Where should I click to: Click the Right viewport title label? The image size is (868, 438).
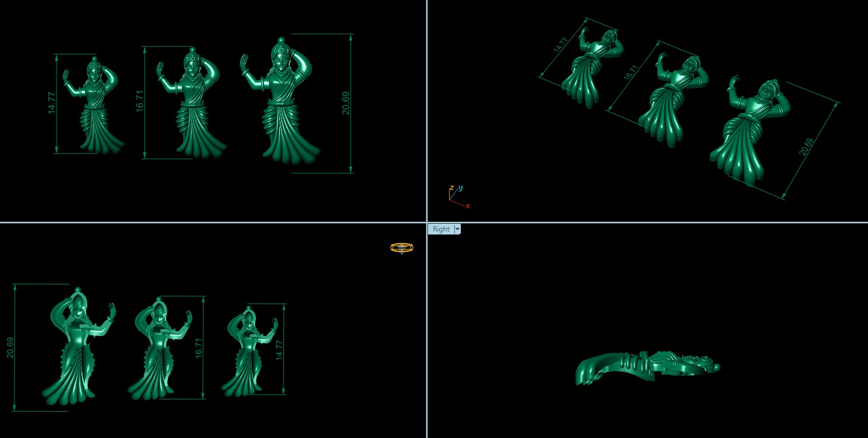tap(441, 229)
